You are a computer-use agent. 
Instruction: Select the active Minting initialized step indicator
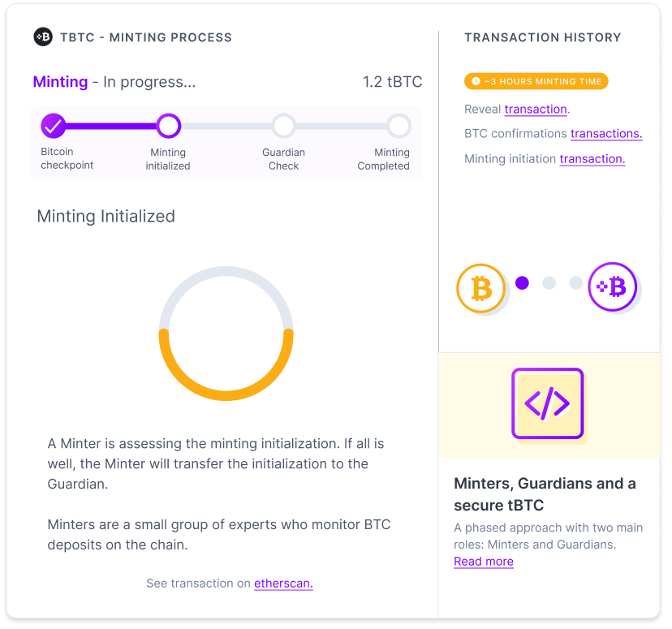(x=168, y=126)
